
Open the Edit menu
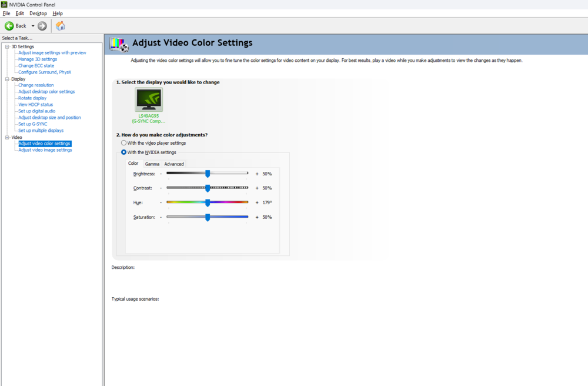click(19, 13)
